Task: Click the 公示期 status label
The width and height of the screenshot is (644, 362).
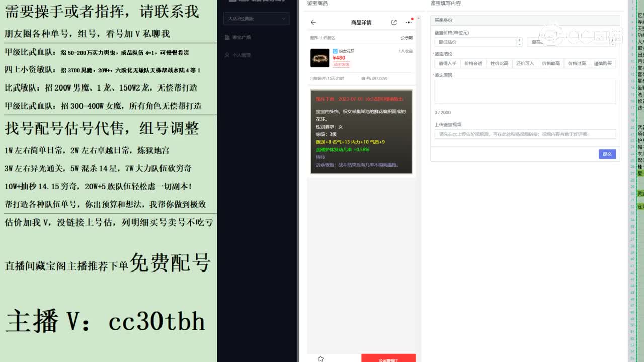Action: pos(407,38)
